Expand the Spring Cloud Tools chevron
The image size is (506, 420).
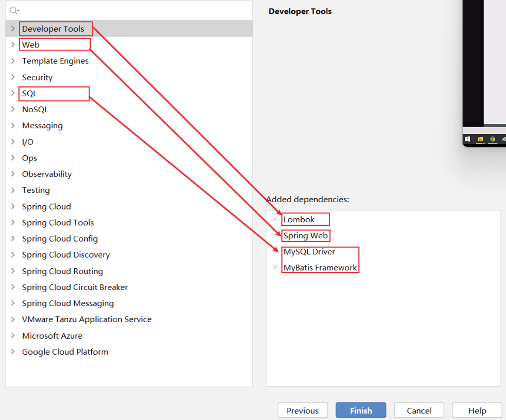click(x=13, y=222)
